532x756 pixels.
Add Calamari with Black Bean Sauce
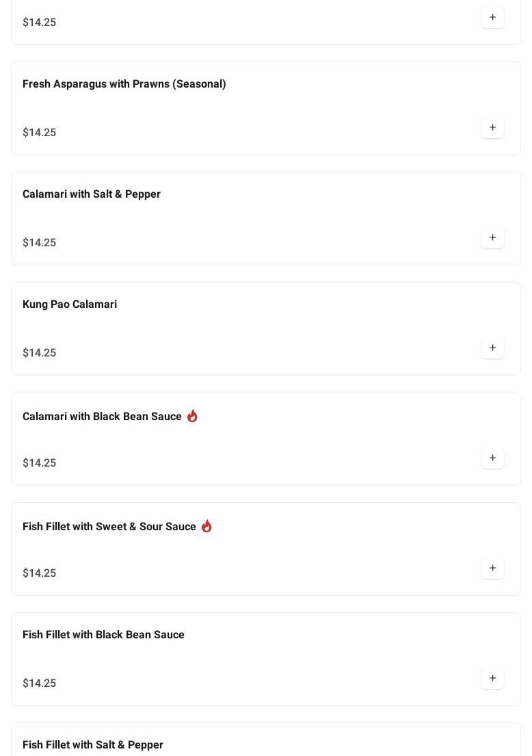pyautogui.click(x=492, y=458)
